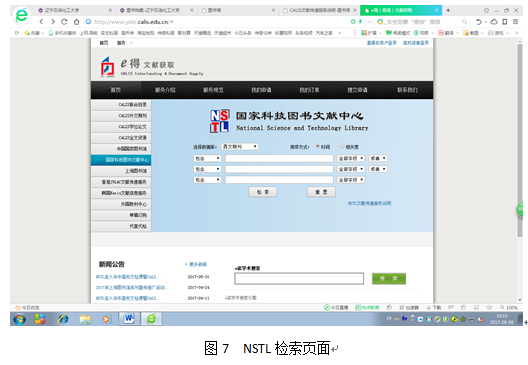Viewport: 528px width, 365px height.
Task: Click the cloud sync icon in address bar
Action: 494,22
